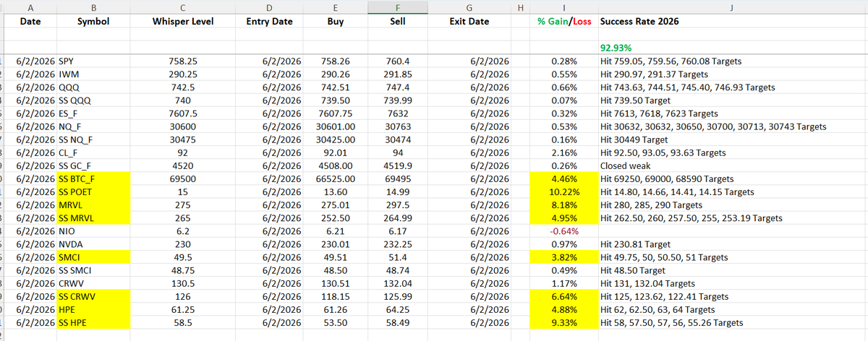Select the highlighted SS BTC_F cell
The image size is (868, 341).
[x=93, y=178]
